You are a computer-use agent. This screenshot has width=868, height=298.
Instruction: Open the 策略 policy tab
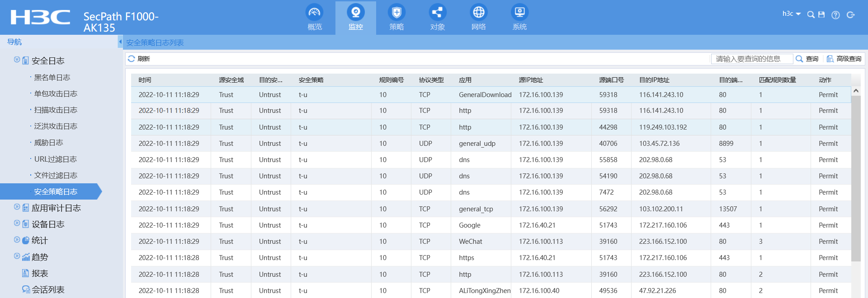tap(396, 18)
